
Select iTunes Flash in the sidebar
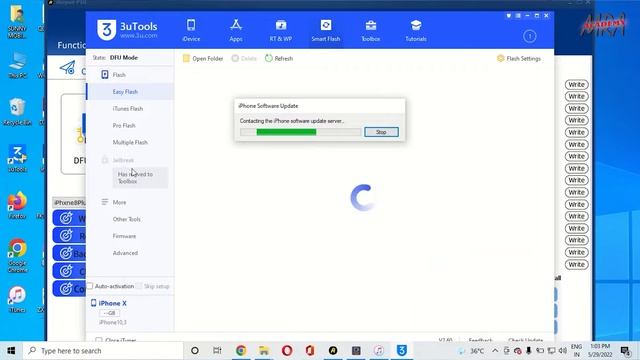pos(128,109)
